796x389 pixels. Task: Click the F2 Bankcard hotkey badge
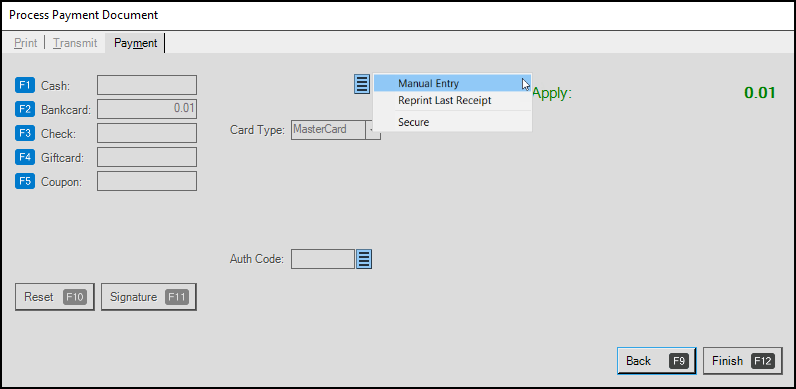click(x=25, y=109)
